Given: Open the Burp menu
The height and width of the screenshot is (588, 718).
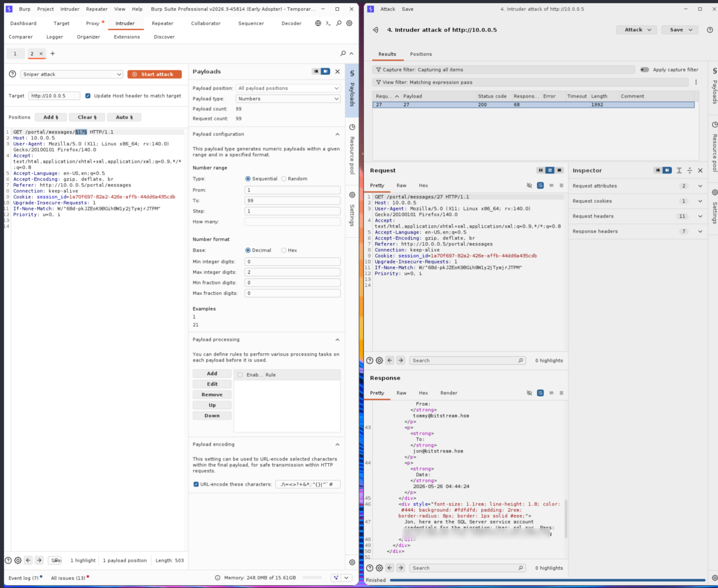Looking at the screenshot, I should (25, 9).
